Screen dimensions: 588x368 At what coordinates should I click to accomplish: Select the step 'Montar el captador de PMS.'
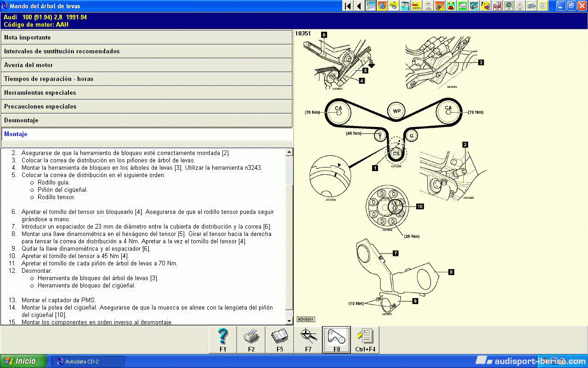click(x=58, y=300)
